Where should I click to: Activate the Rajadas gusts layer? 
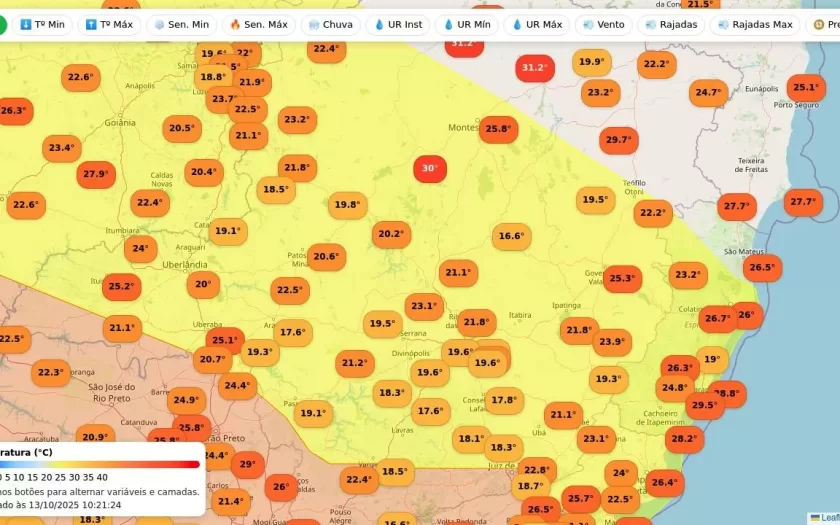coord(672,24)
